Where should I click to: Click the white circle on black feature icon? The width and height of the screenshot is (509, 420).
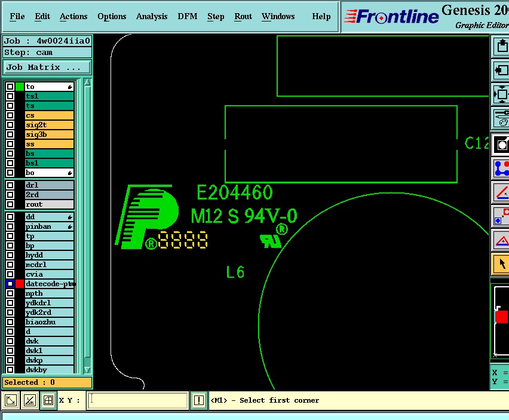501,144
